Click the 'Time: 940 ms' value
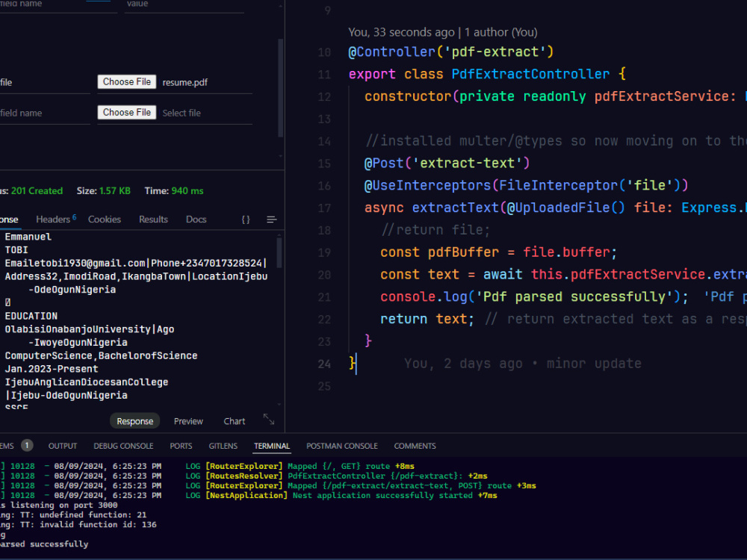Image resolution: width=747 pixels, height=560 pixels. pyautogui.click(x=174, y=191)
